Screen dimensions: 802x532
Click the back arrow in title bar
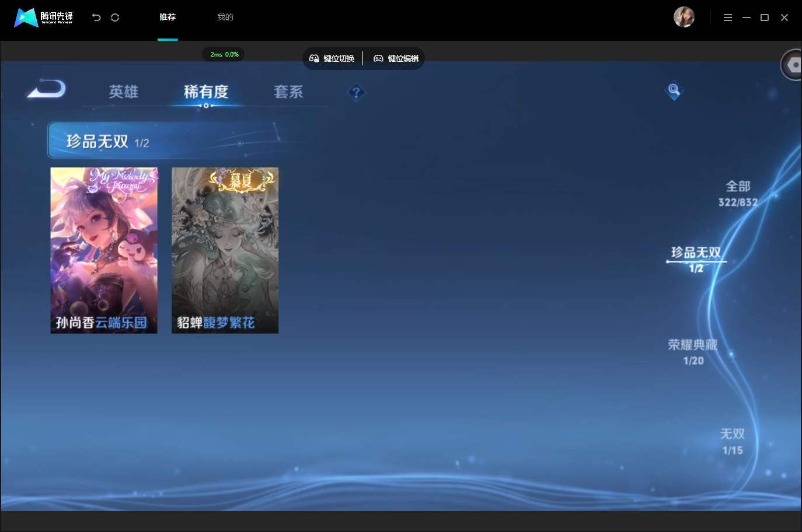pos(96,17)
